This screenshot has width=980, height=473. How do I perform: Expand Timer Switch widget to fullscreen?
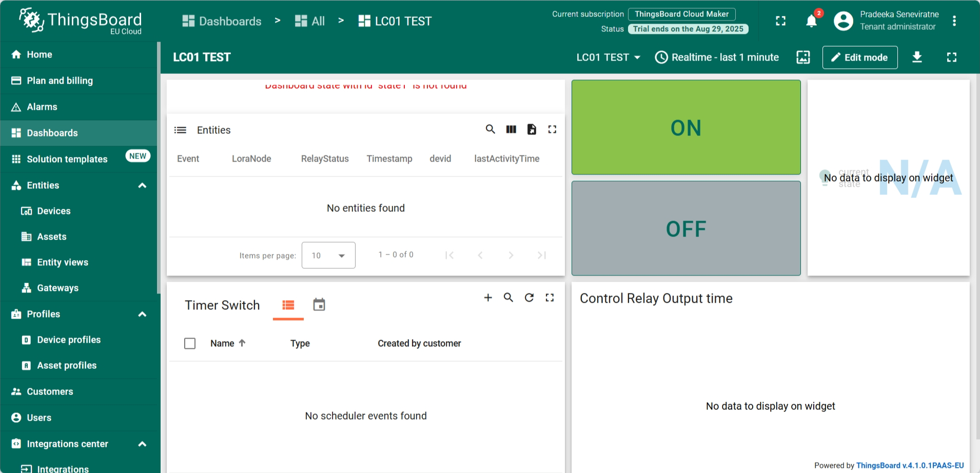click(x=550, y=298)
